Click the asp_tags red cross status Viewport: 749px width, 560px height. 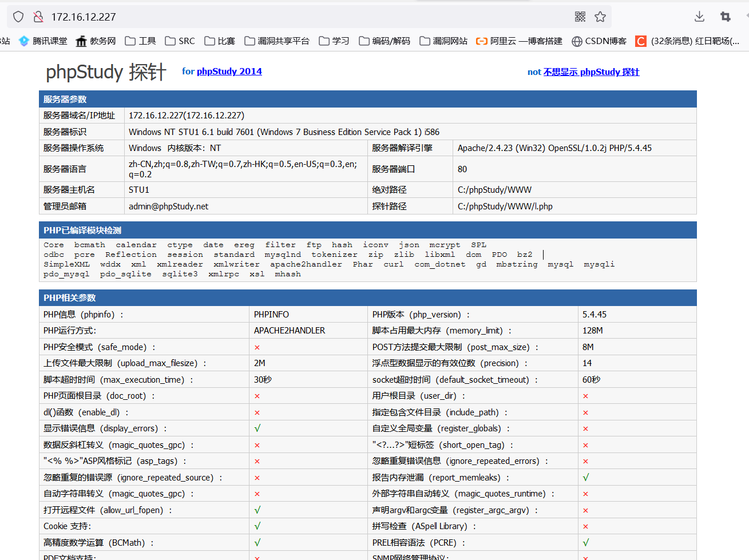point(257,461)
